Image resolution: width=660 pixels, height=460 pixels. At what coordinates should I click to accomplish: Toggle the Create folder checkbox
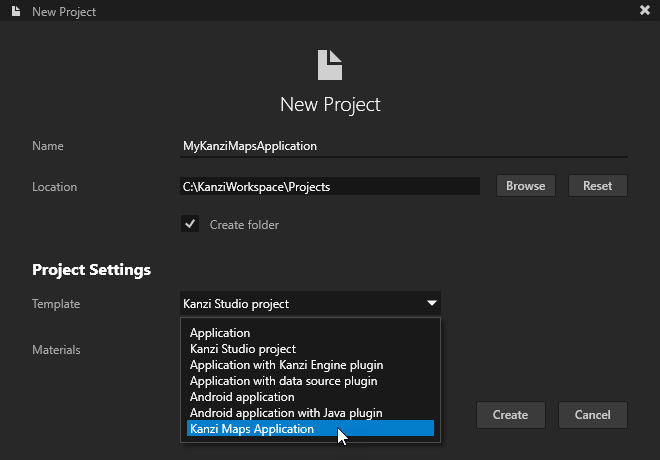point(190,224)
